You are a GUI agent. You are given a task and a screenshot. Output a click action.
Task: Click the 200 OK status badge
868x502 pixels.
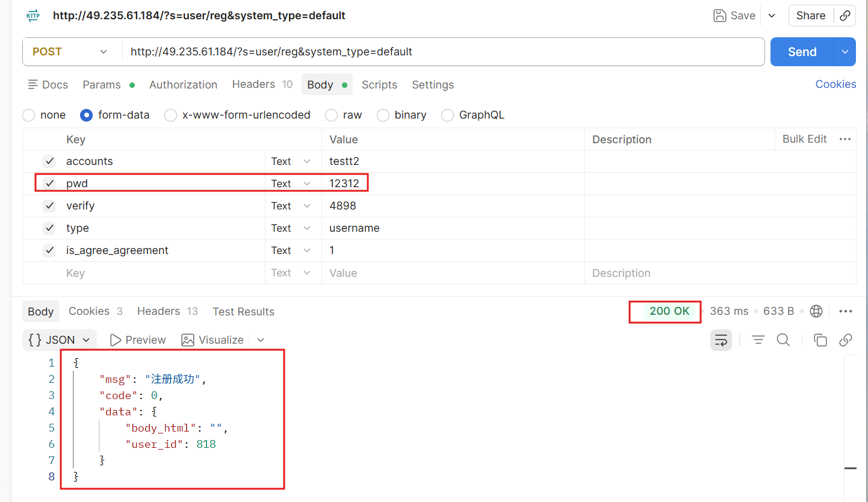point(669,311)
